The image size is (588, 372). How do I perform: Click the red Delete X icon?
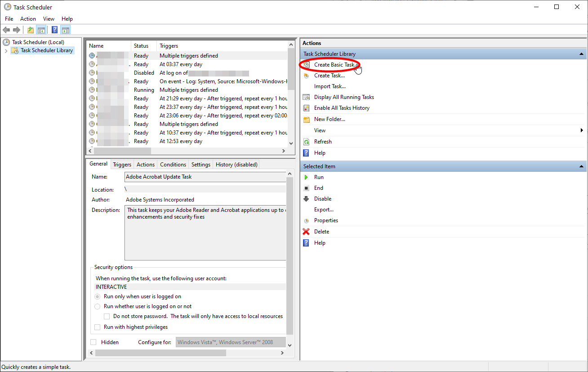[306, 232]
